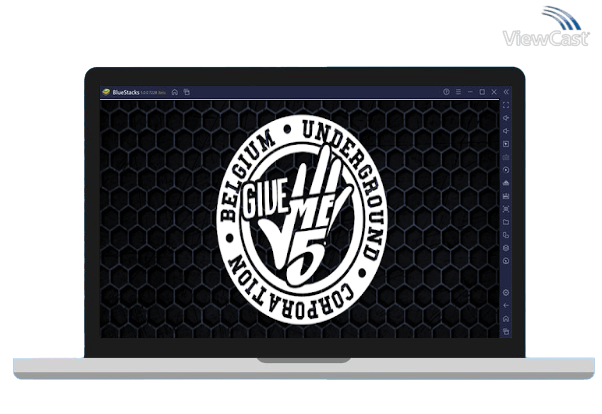The image size is (602, 414).
Task: Collapse the side toolbar with double-arrow
Action: [506, 92]
